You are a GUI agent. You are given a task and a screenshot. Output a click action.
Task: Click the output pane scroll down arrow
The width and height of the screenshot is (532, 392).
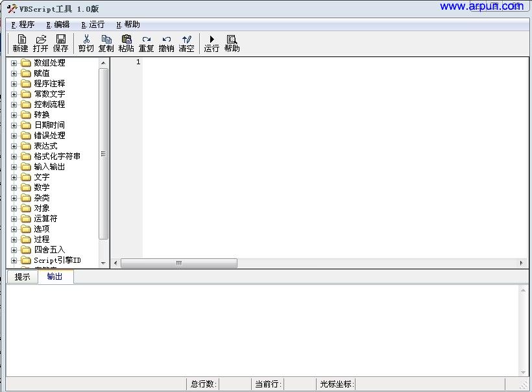pyautogui.click(x=523, y=372)
